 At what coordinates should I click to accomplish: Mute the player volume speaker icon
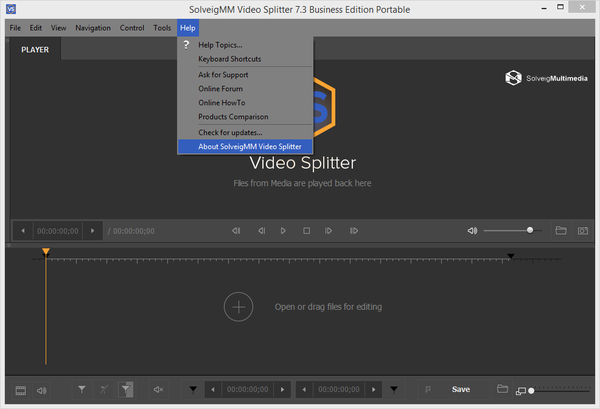(472, 231)
